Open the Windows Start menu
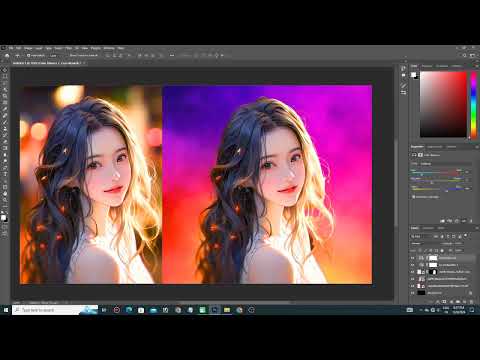Image resolution: width=480 pixels, height=360 pixels. point(6,310)
